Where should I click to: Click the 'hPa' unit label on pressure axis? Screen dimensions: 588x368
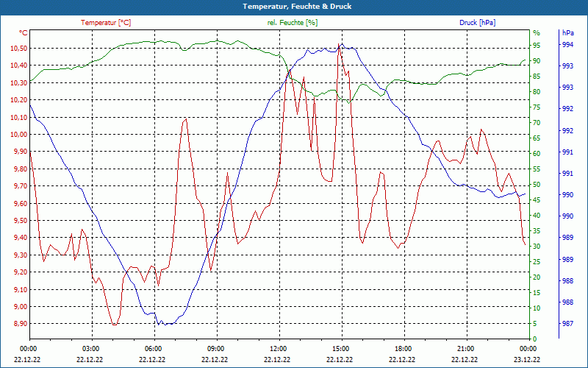(568, 33)
